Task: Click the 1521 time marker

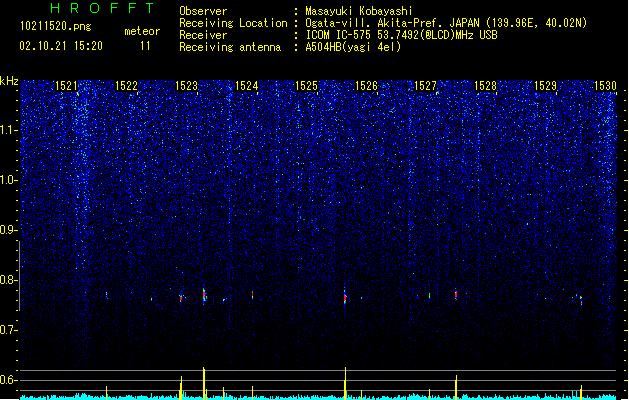Action: [x=66, y=86]
